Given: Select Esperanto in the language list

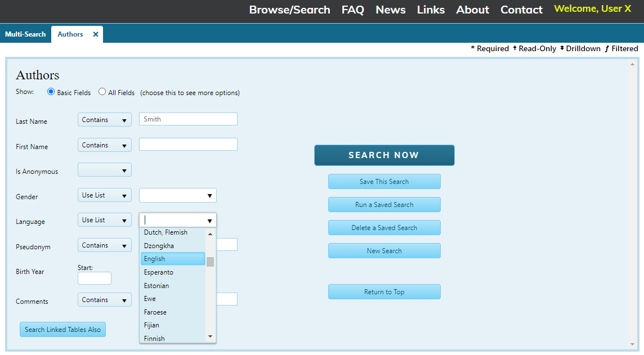Looking at the screenshot, I should tap(172, 272).
